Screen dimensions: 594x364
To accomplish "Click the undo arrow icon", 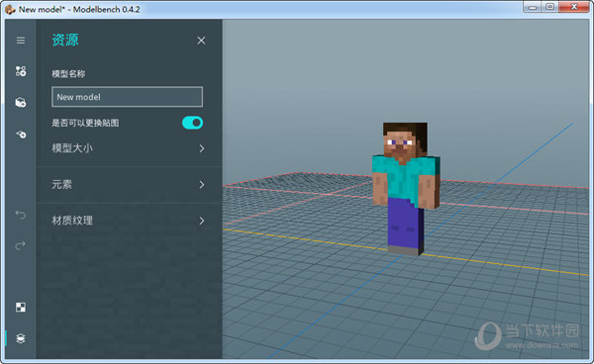I will [x=21, y=215].
